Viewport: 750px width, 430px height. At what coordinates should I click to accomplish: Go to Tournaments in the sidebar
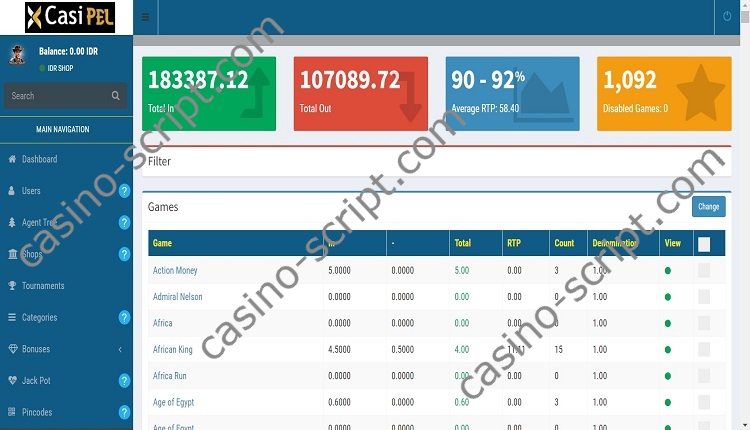pos(43,286)
